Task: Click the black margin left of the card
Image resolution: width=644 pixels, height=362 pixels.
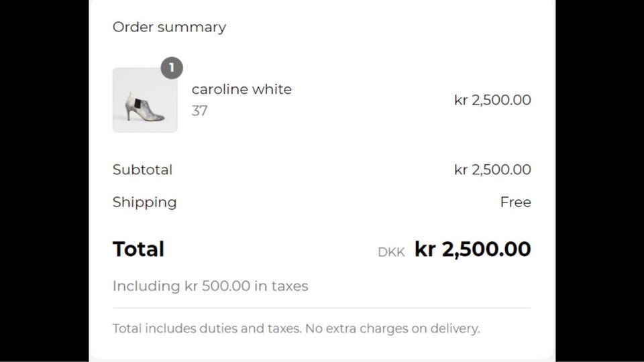Action: [44, 181]
